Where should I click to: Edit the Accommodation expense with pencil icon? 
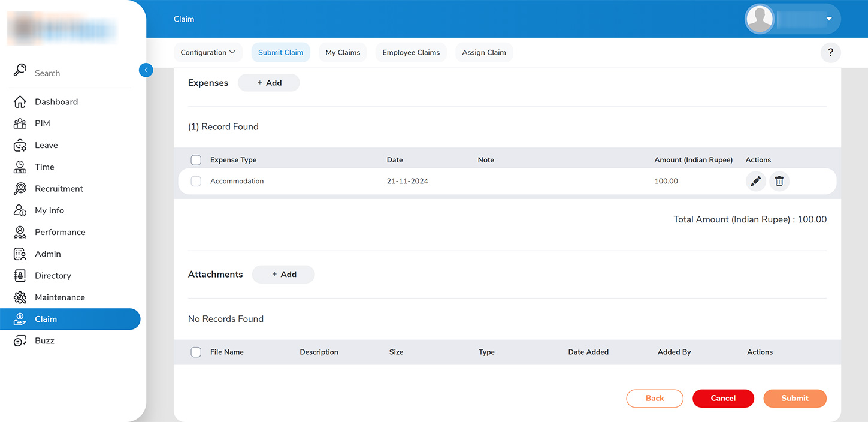[x=755, y=181]
